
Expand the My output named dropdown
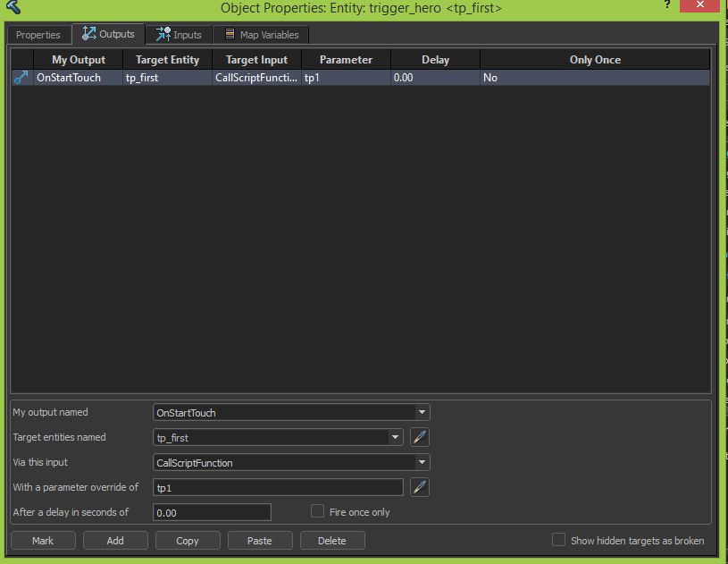(x=422, y=412)
